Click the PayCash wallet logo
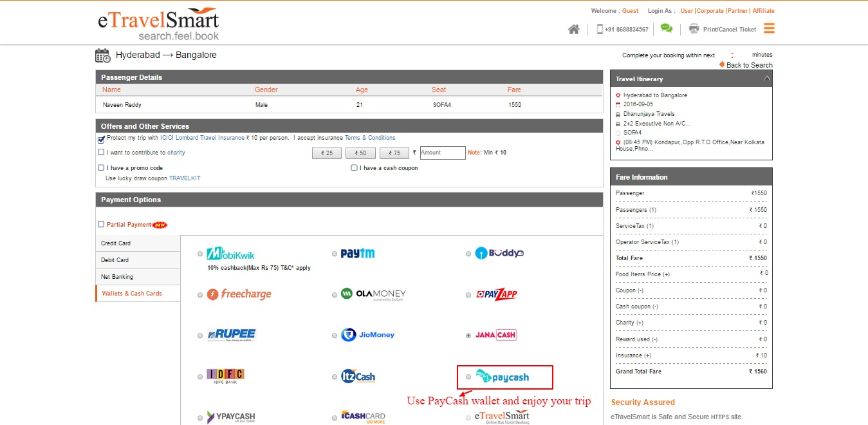The height and width of the screenshot is (425, 868). click(502, 377)
